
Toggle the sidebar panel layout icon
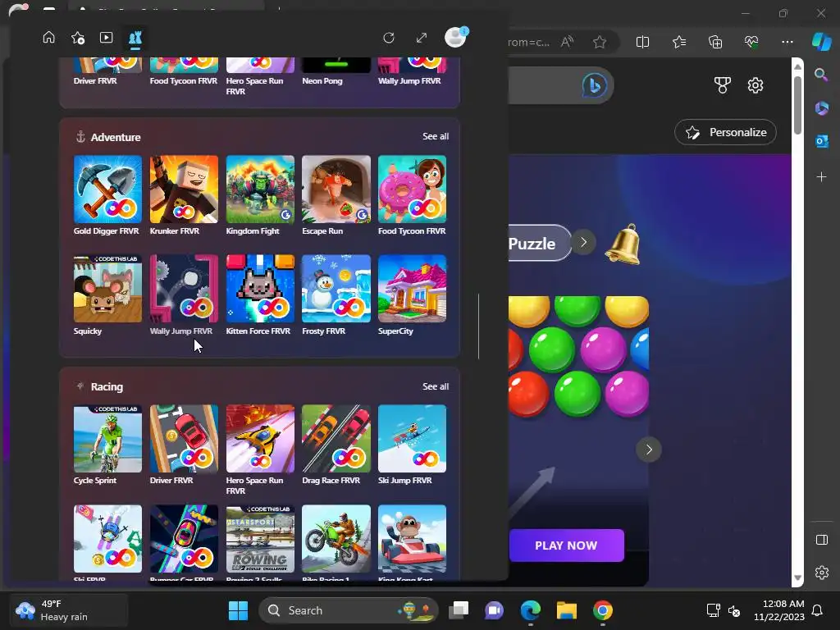[822, 540]
